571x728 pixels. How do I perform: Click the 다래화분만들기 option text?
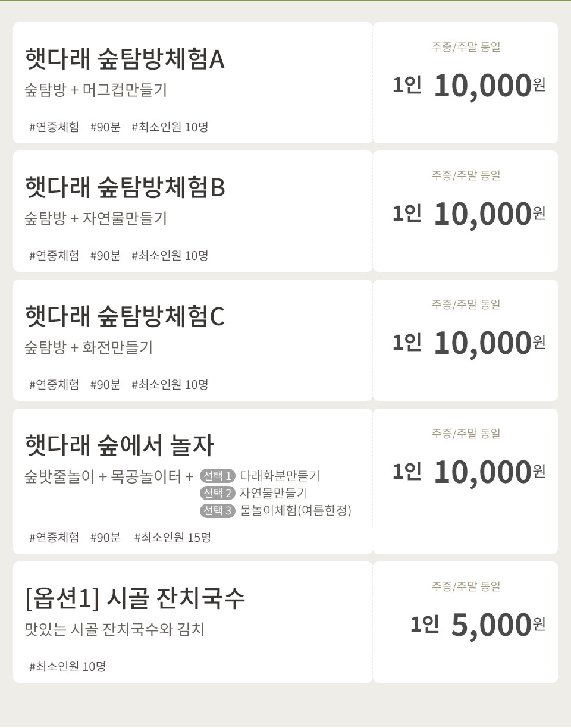(x=280, y=476)
